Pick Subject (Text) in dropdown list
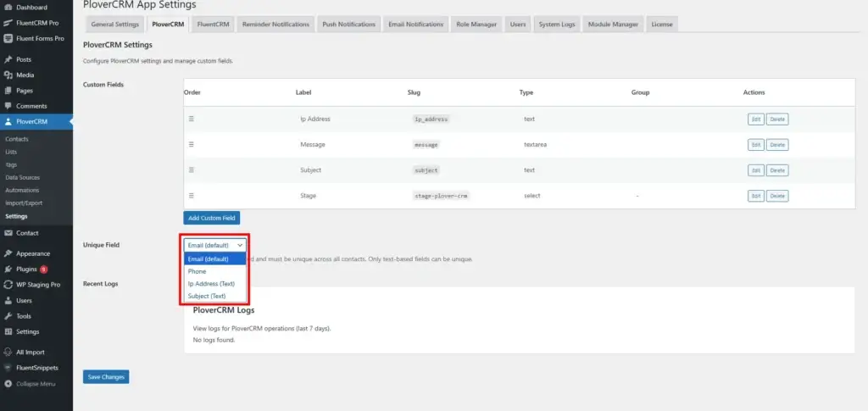This screenshot has height=411, width=868. 207,296
